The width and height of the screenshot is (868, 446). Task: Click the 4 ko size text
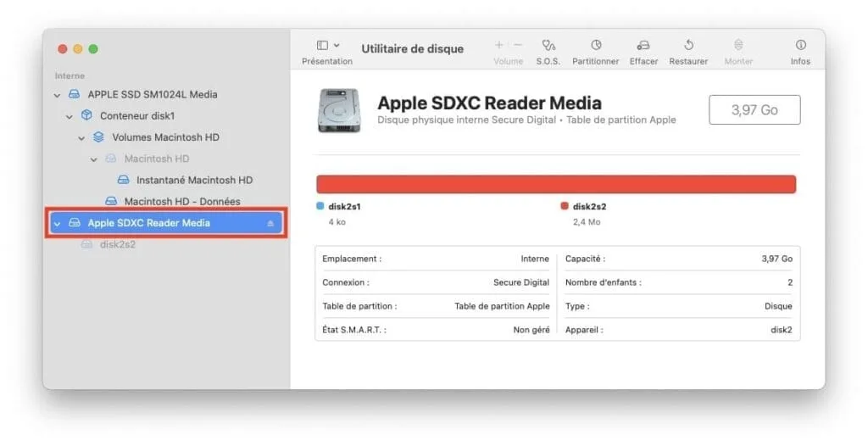click(337, 221)
